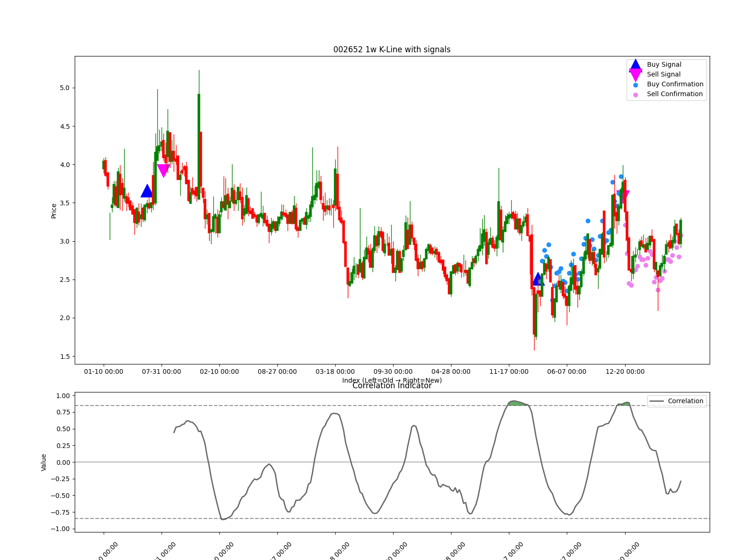Click the tall green candle peaking above 5.0
Screen dimensions: 747x560
tap(199, 147)
